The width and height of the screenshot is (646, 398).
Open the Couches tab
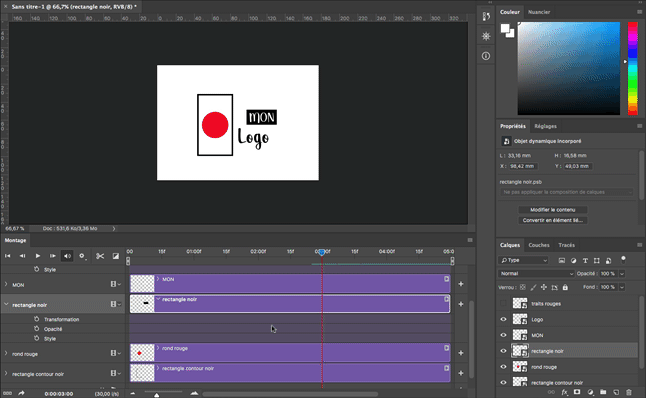click(x=539, y=245)
